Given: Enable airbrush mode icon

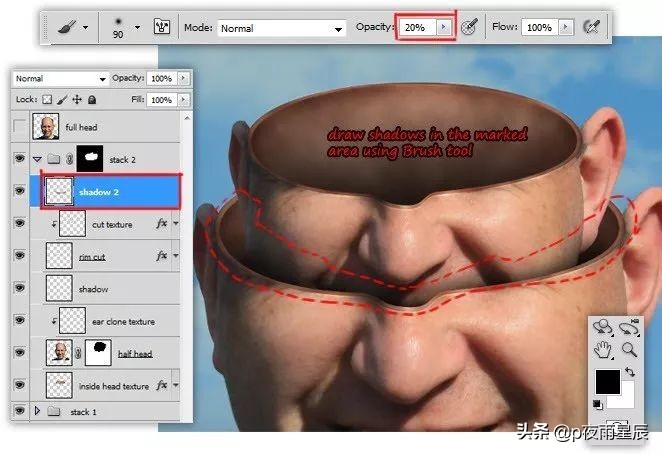Looking at the screenshot, I should 591,27.
